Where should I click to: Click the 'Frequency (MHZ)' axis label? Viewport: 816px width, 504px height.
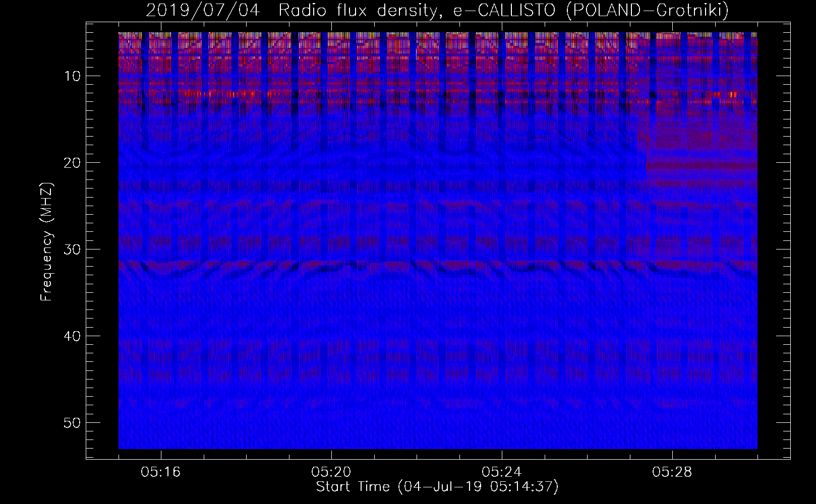[x=46, y=242]
